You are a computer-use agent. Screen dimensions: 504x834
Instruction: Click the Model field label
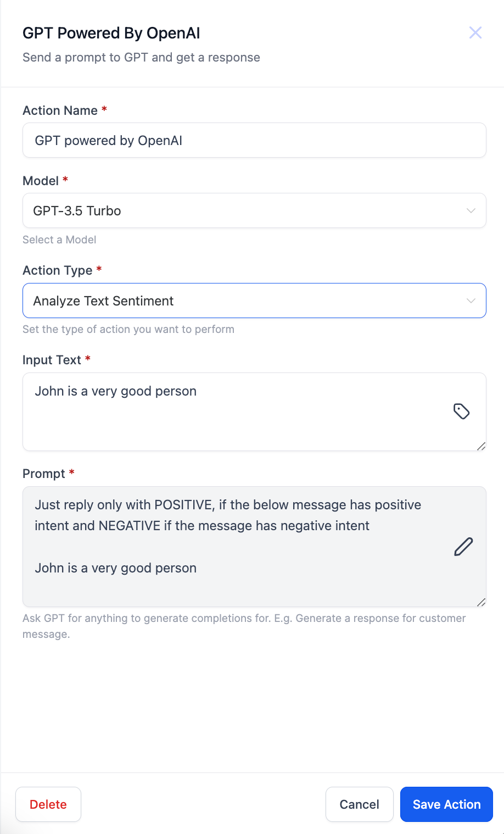[41, 181]
